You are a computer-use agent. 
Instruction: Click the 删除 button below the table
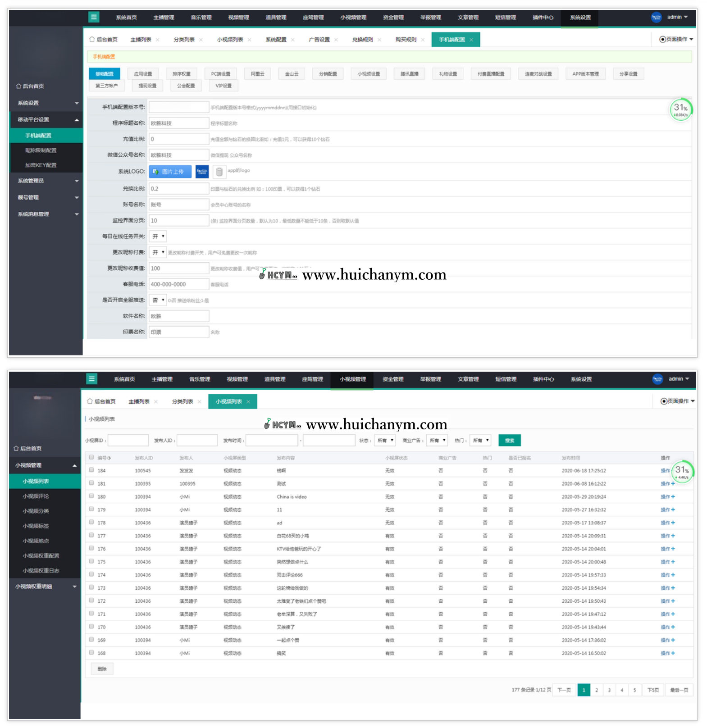(x=102, y=669)
